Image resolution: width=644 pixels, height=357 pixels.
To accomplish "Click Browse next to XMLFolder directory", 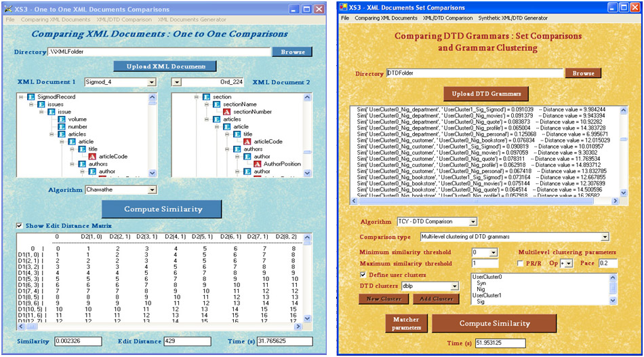I will tap(291, 52).
